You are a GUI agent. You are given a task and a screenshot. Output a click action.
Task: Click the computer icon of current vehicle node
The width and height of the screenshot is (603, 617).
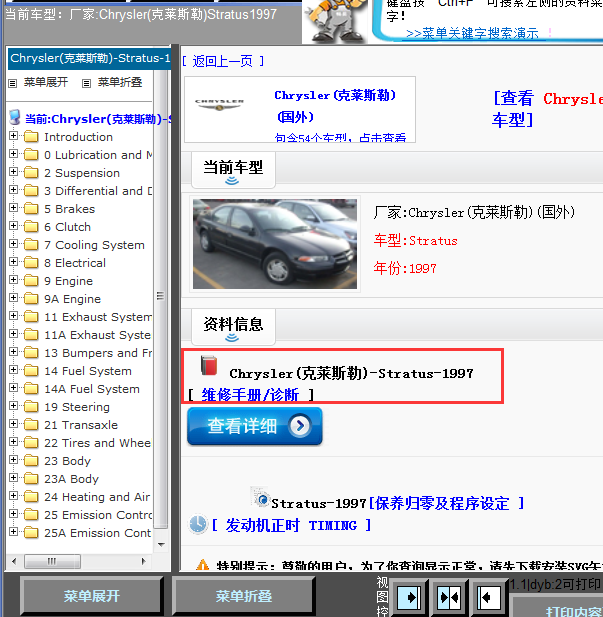point(15,118)
